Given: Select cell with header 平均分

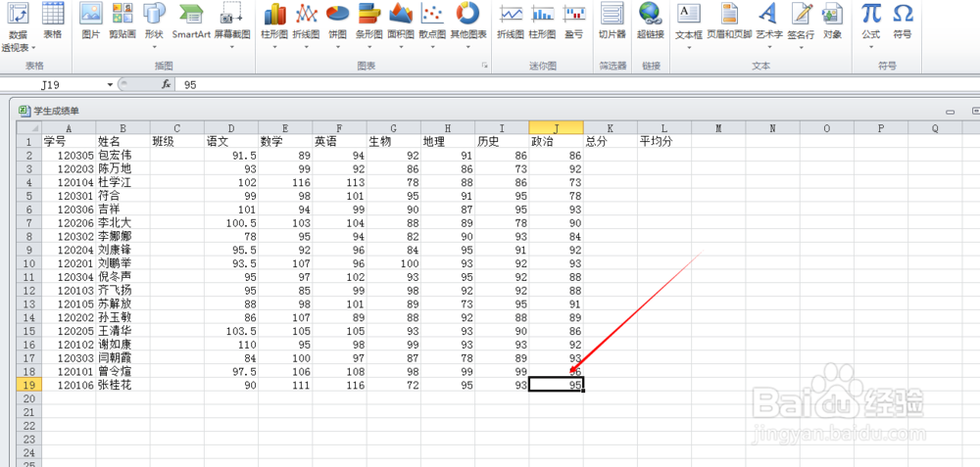Looking at the screenshot, I should 664,142.
